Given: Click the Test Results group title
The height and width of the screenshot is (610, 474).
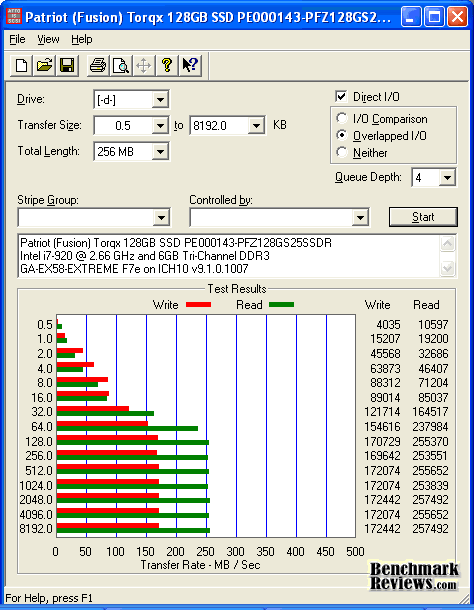Looking at the screenshot, I should pyautogui.click(x=237, y=289).
